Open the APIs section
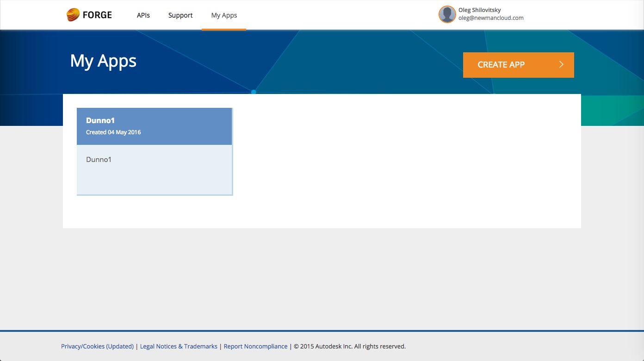Viewport: 644px width, 361px height. point(143,15)
